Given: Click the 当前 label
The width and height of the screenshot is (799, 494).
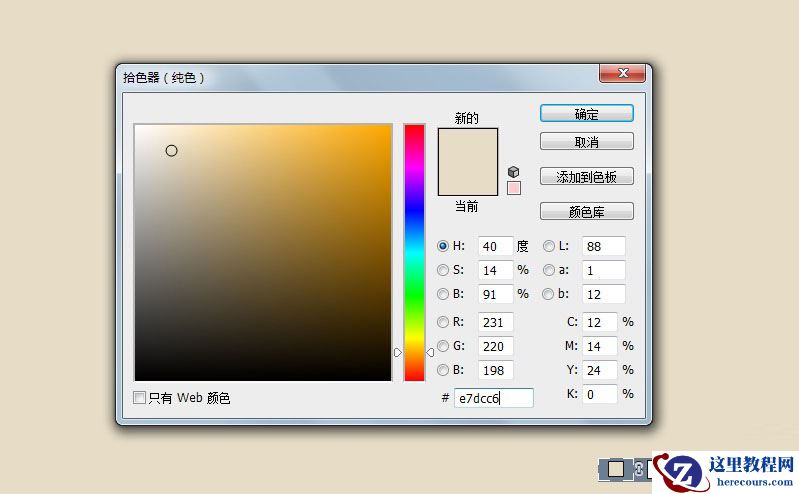Looking at the screenshot, I should pos(467,206).
